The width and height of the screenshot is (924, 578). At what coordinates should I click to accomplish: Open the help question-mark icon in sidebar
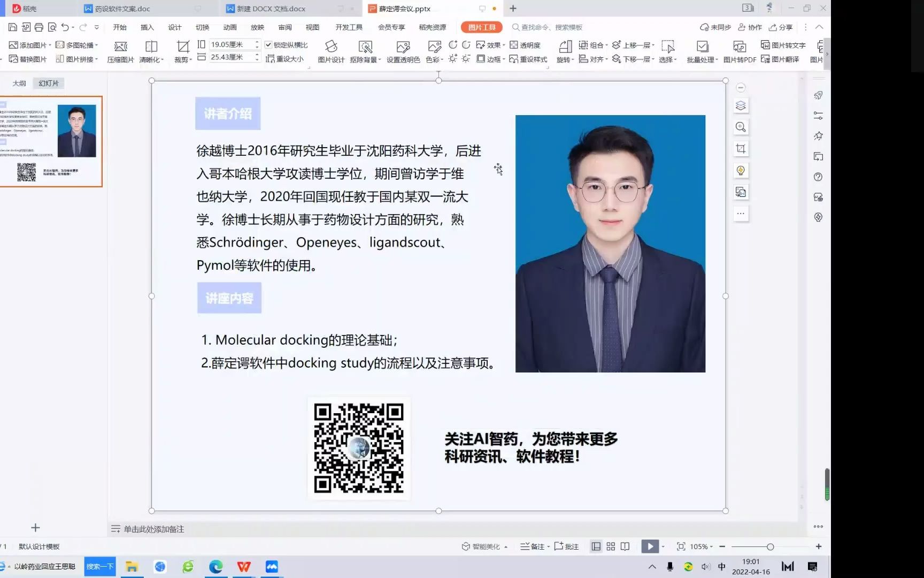[x=818, y=177]
